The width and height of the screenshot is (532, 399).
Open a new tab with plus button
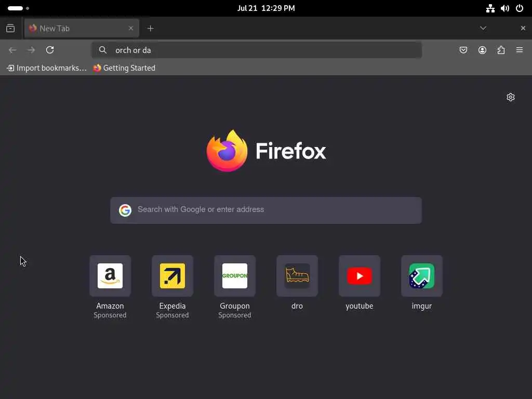150,29
